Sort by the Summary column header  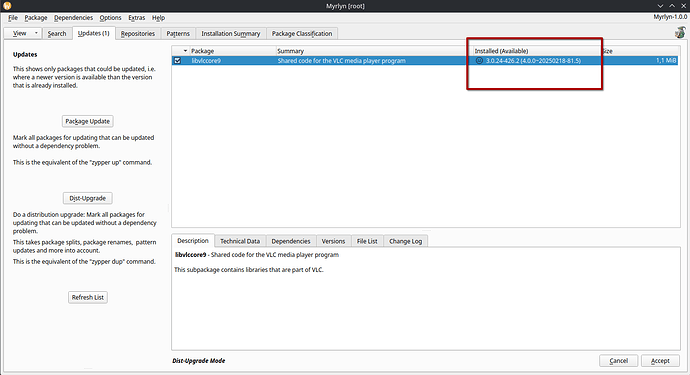[374, 51]
